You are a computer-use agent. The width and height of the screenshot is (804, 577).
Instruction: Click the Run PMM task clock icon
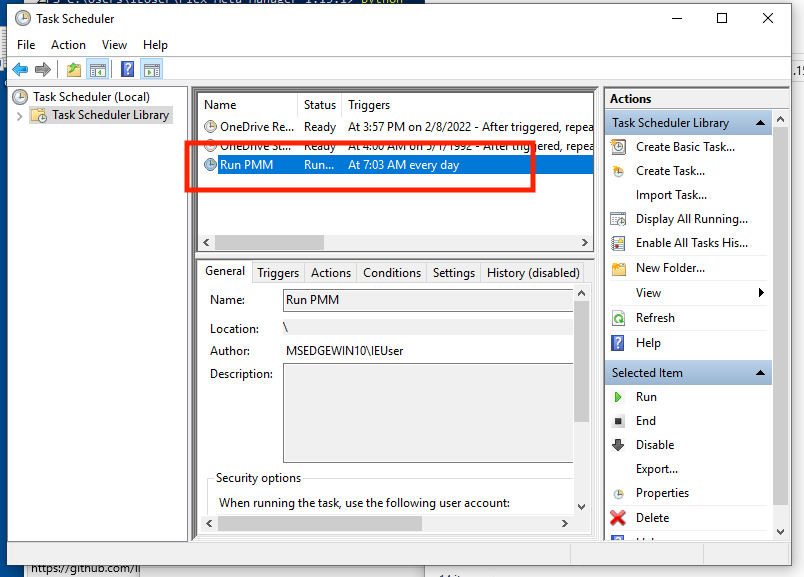pyautogui.click(x=210, y=165)
